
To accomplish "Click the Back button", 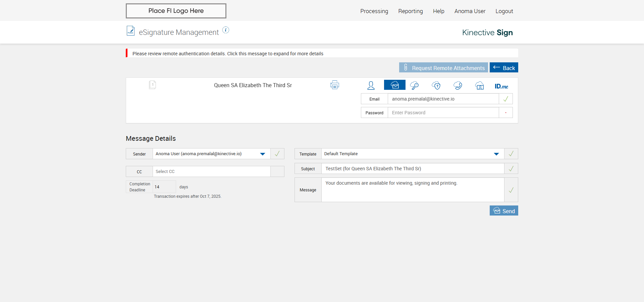I will (x=504, y=68).
